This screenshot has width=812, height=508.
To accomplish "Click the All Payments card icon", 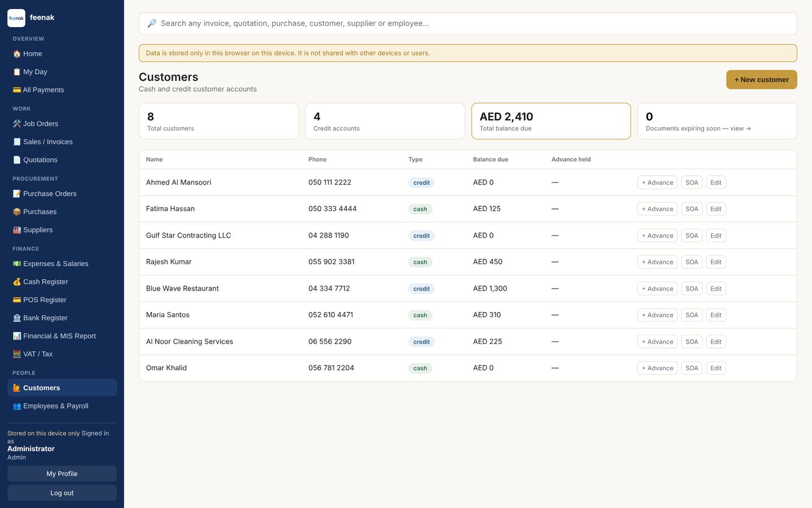I will [17, 90].
